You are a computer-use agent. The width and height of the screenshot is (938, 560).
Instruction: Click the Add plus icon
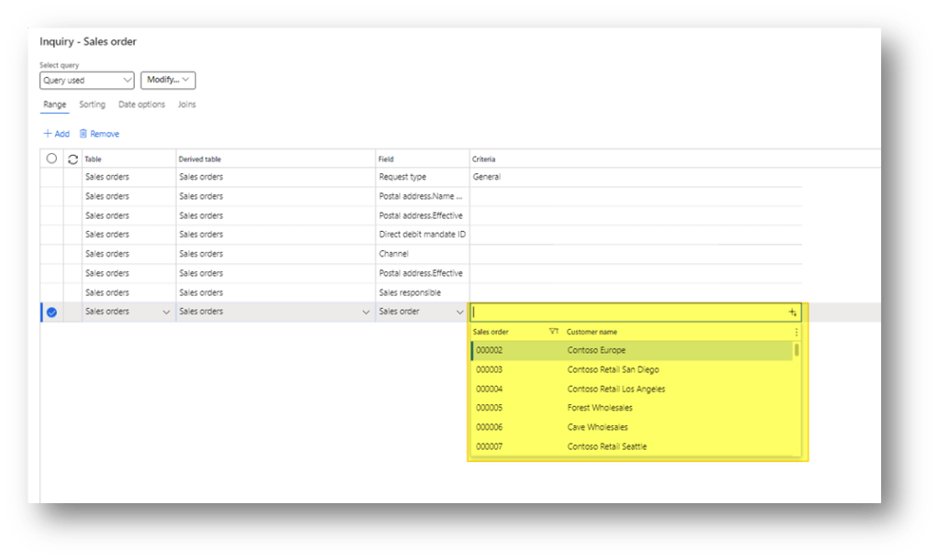pyautogui.click(x=47, y=134)
